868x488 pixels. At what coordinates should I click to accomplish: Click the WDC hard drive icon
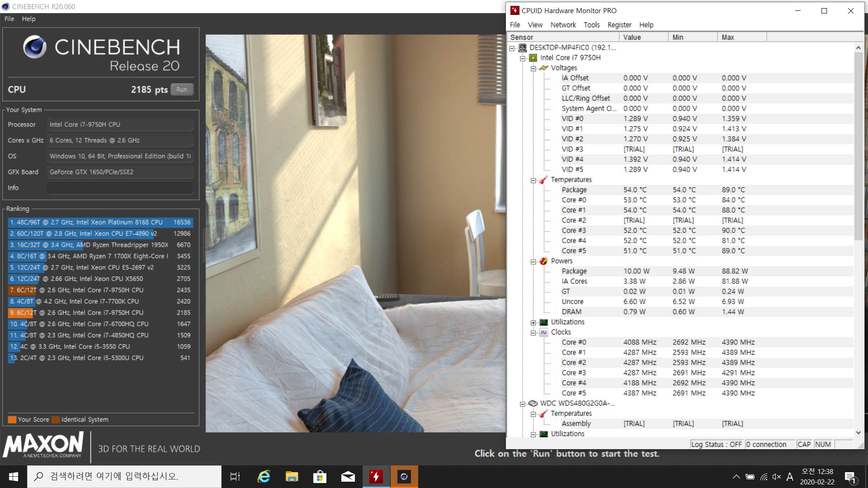coord(533,404)
